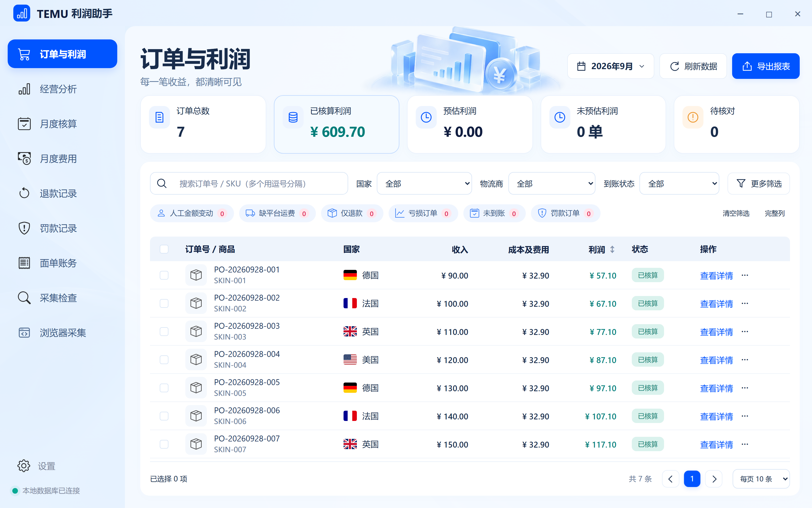Open the 月度核算 calendar icon
This screenshot has width=812, height=508.
pyautogui.click(x=24, y=124)
